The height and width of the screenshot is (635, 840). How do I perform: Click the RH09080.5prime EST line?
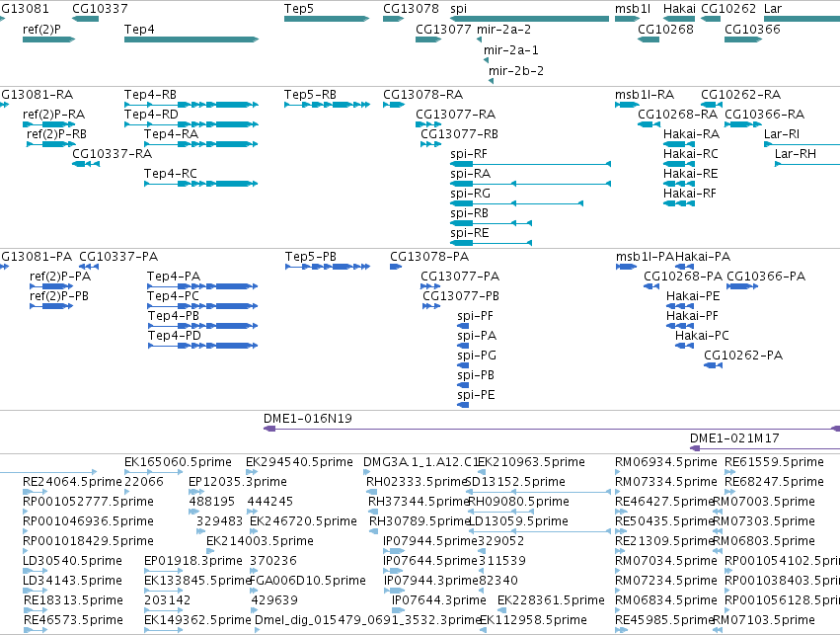pos(500,512)
